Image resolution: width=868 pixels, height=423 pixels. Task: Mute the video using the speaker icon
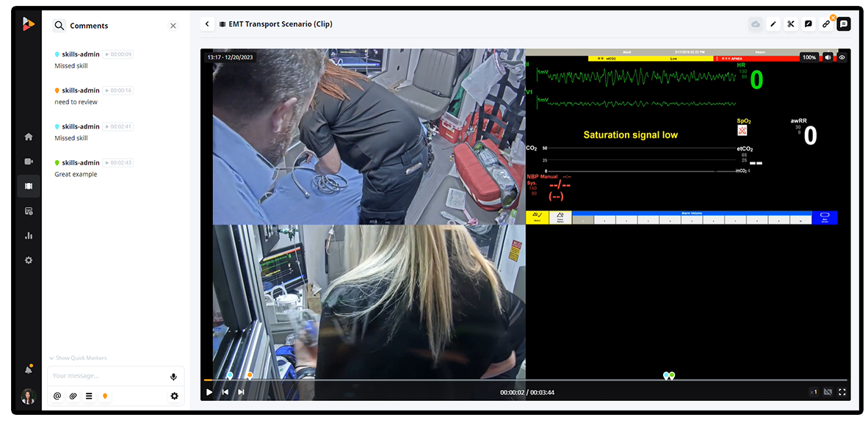pyautogui.click(x=828, y=57)
